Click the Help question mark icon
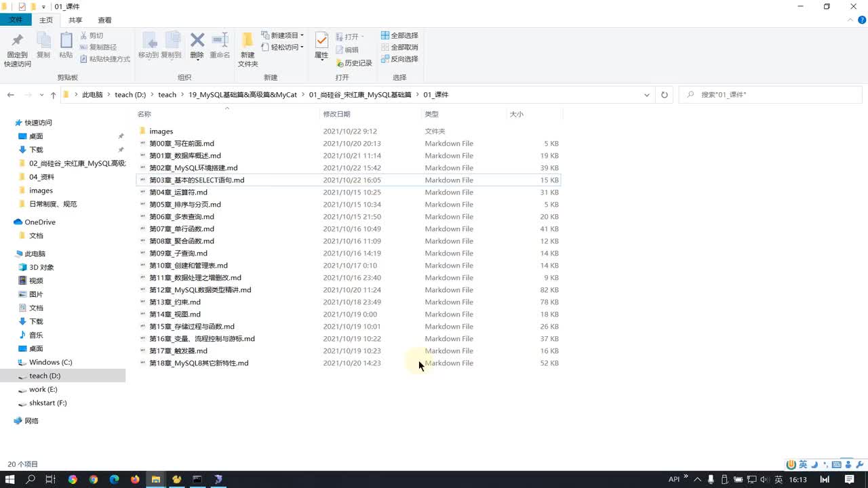This screenshot has height=488, width=868. click(x=862, y=20)
